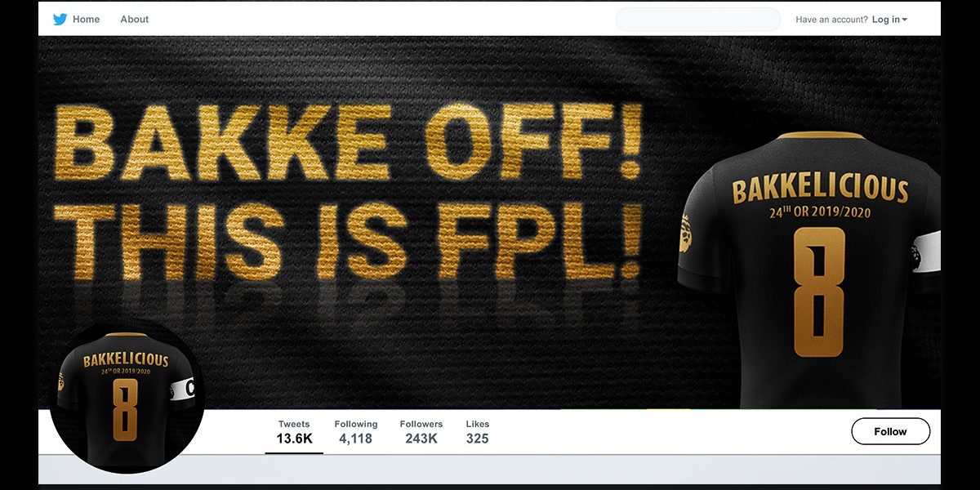Follow this account with the Follow button
The width and height of the screenshot is (980, 490).
click(x=890, y=431)
